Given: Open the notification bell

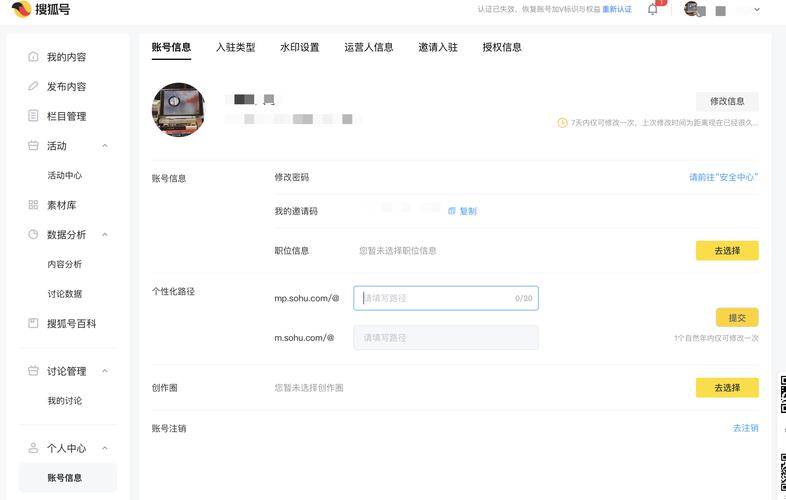Looking at the screenshot, I should click(652, 9).
